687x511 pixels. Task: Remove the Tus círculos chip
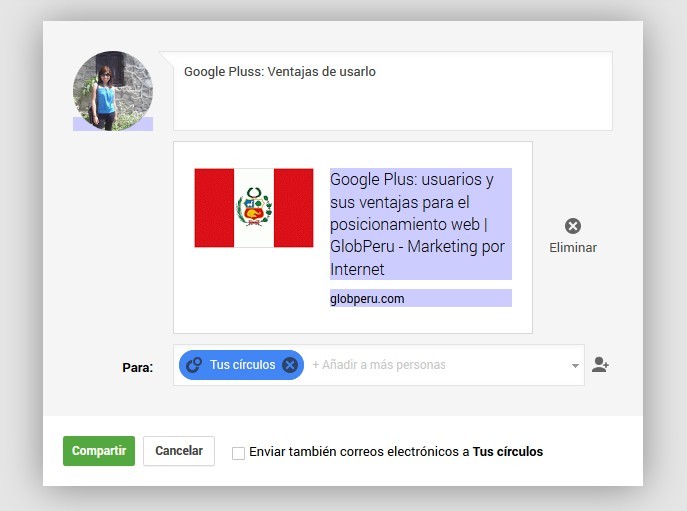[290, 365]
